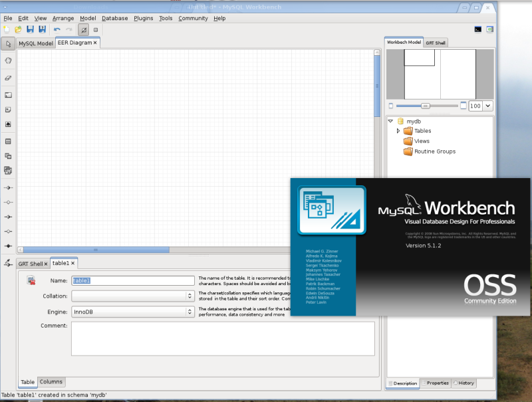Expand the Tables folder
This screenshot has height=402, width=532.
coord(398,131)
